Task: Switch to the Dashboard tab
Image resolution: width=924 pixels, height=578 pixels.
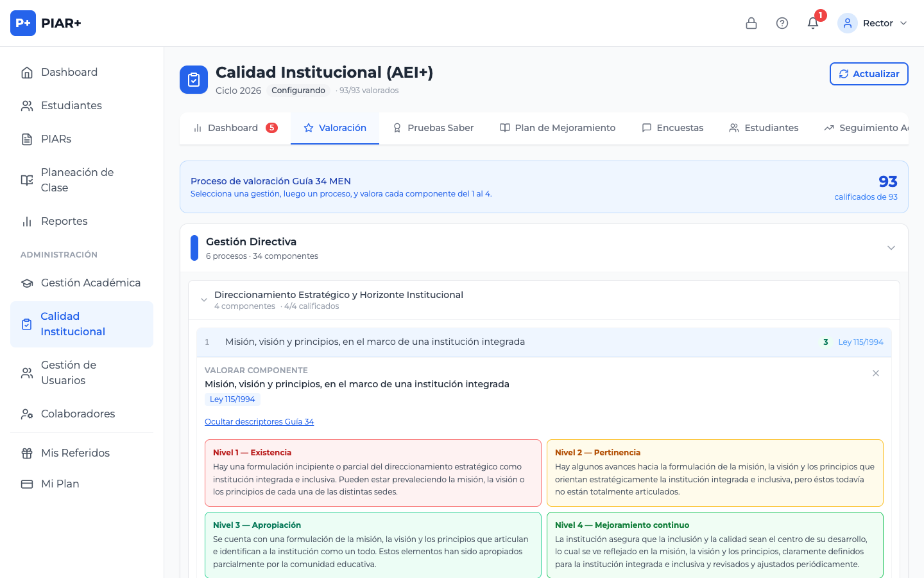Action: [235, 128]
